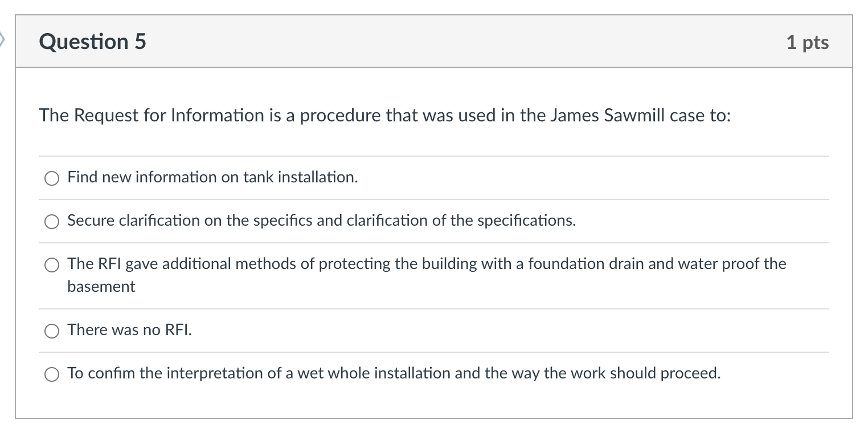Click the "Question 5" header text
The width and height of the screenshot is (868, 432).
tap(92, 41)
